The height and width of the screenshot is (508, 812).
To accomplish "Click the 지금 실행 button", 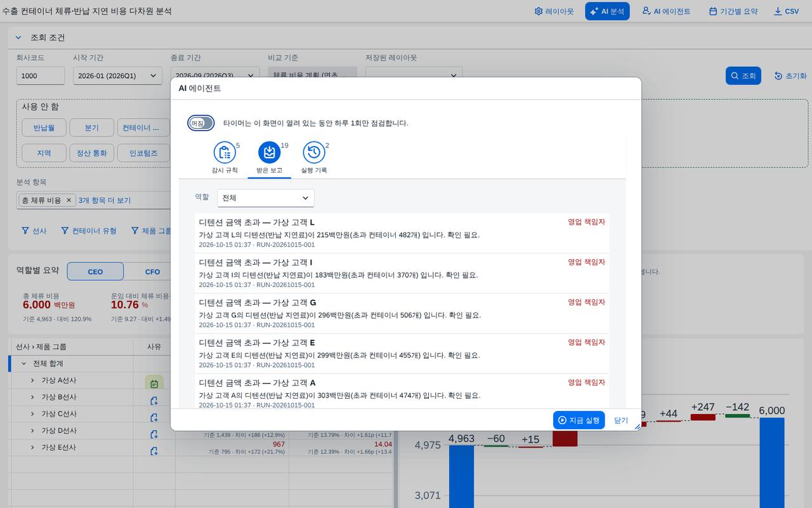I will 579,420.
